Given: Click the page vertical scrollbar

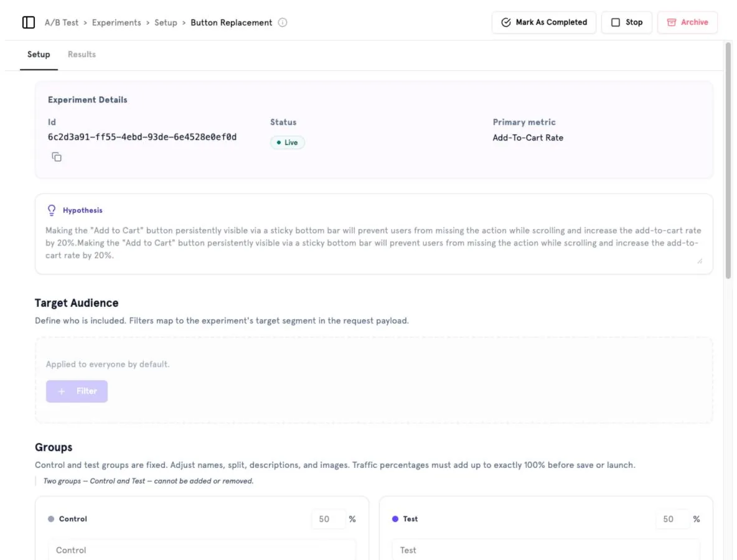Looking at the screenshot, I should [728, 160].
